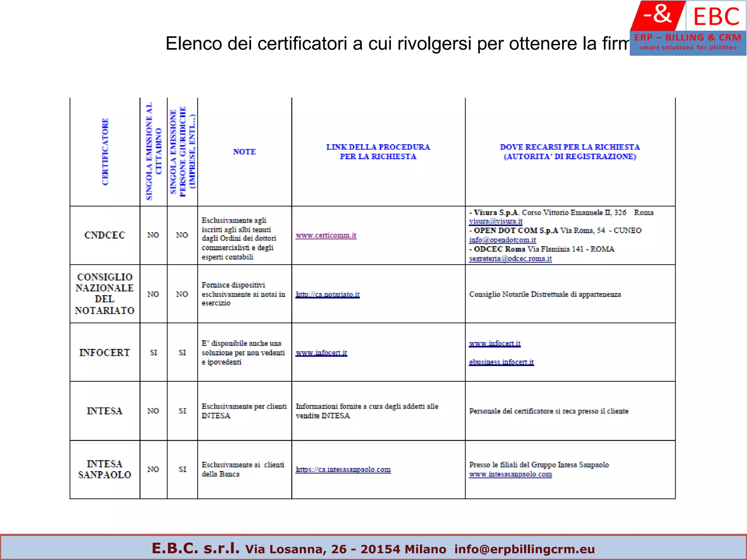Click CNDCEC cittadino NO cell
This screenshot has width=747, height=560.
(x=154, y=235)
